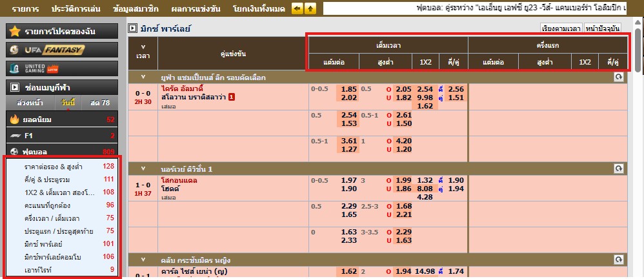Image resolution: width=644 pixels, height=279 pixels.
Task: Click team name โสกอนแดล
Action: [x=179, y=180]
